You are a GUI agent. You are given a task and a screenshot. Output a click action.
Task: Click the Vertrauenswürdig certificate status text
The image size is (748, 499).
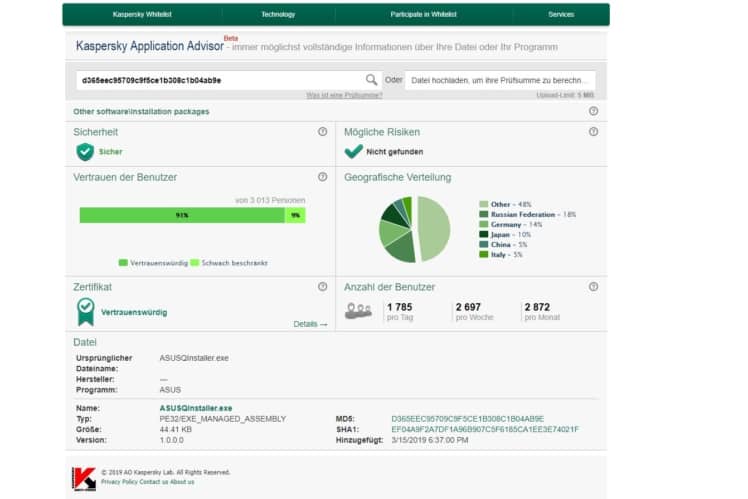134,312
